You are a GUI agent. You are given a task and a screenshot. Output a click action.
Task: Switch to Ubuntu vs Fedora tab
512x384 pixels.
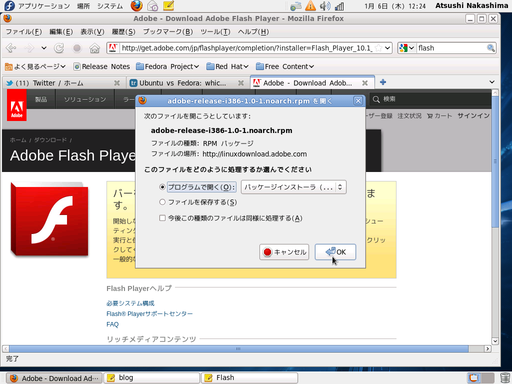point(187,83)
